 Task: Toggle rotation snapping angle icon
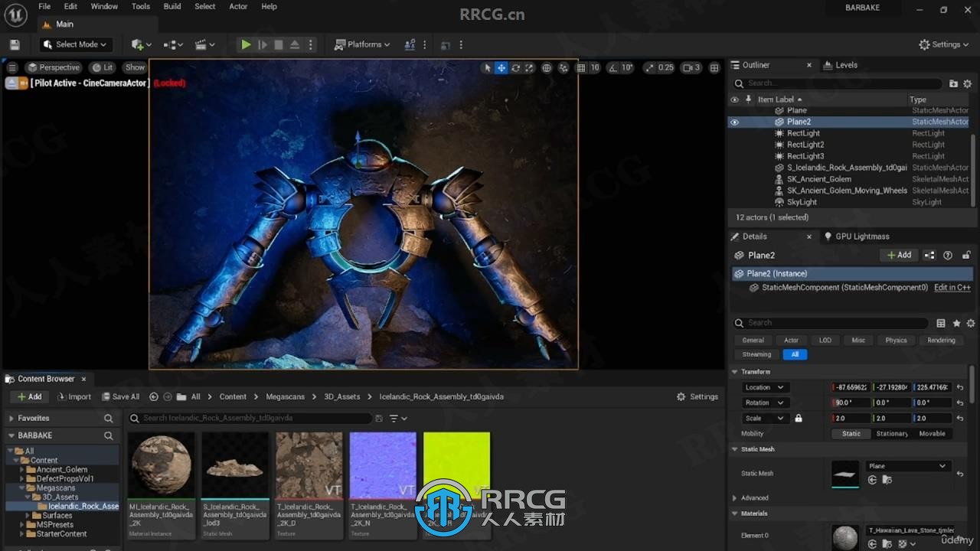tap(612, 67)
